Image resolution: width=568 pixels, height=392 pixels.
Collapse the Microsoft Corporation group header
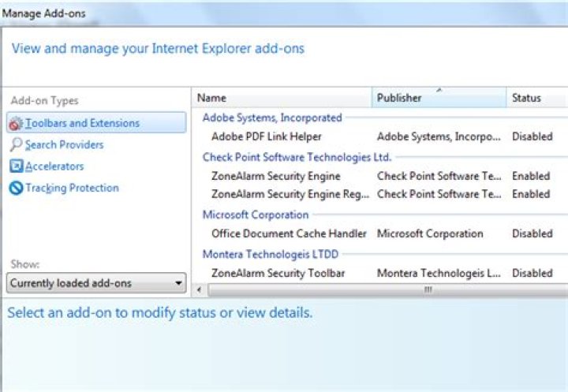tap(256, 215)
